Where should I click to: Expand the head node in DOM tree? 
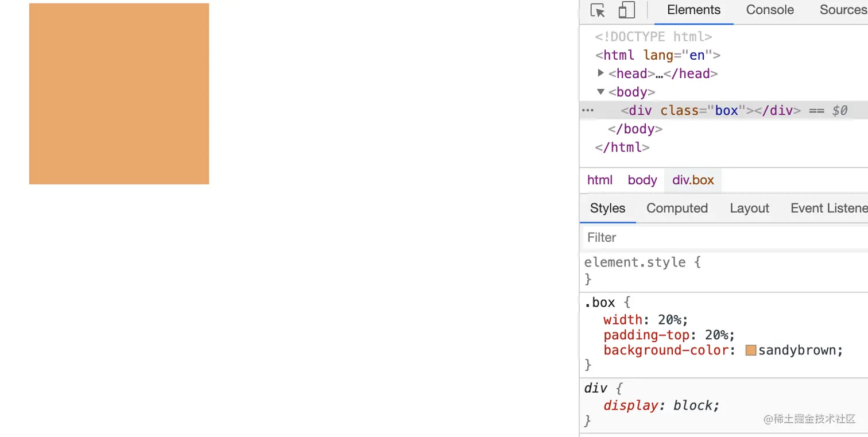coord(600,73)
